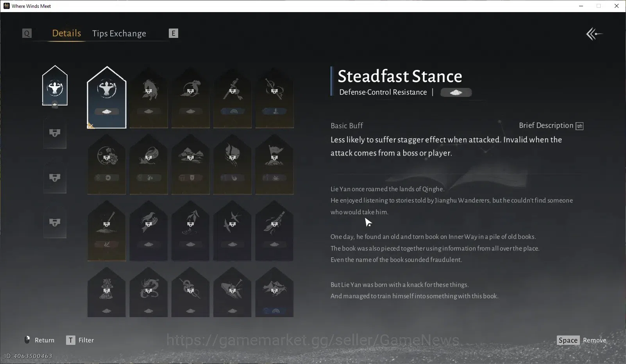Close the Where Winds Meet window

(x=617, y=6)
